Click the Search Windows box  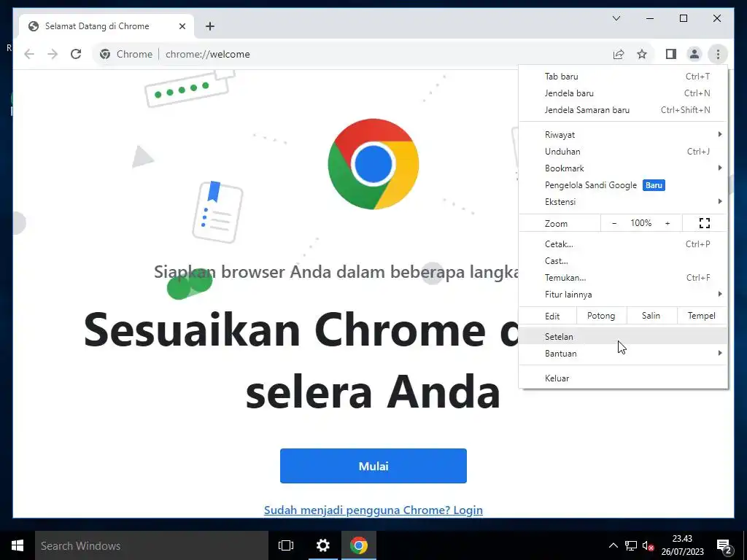coord(152,545)
